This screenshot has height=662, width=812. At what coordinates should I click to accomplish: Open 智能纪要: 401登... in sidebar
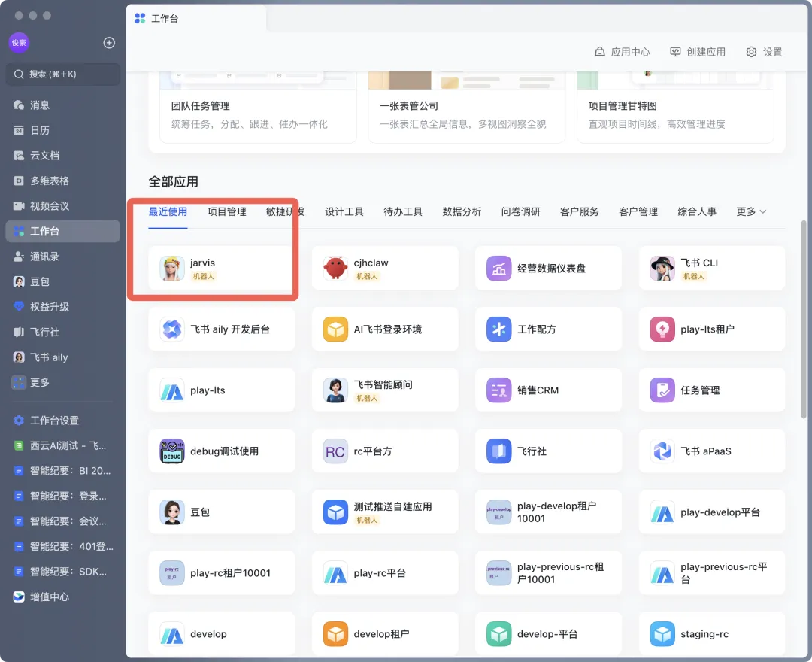pos(62,546)
